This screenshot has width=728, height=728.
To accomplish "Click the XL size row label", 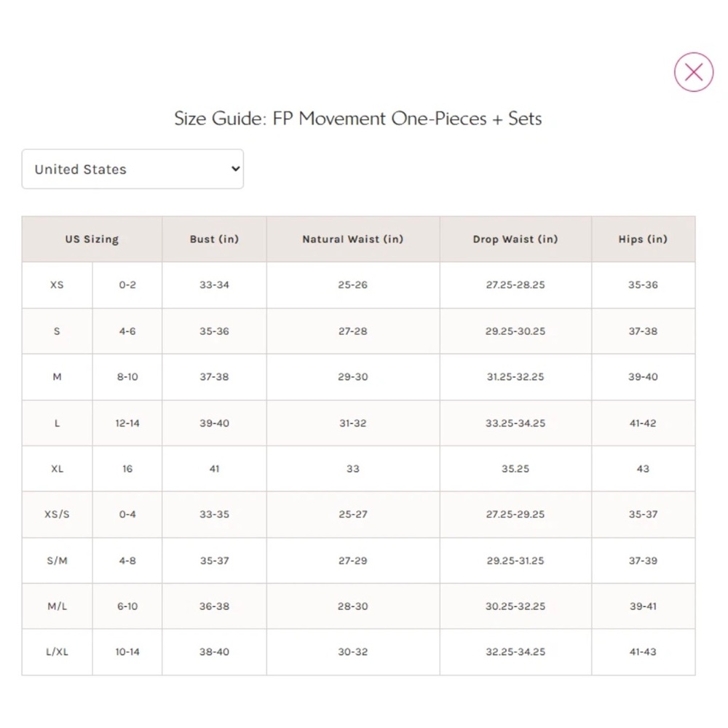I will point(57,469).
